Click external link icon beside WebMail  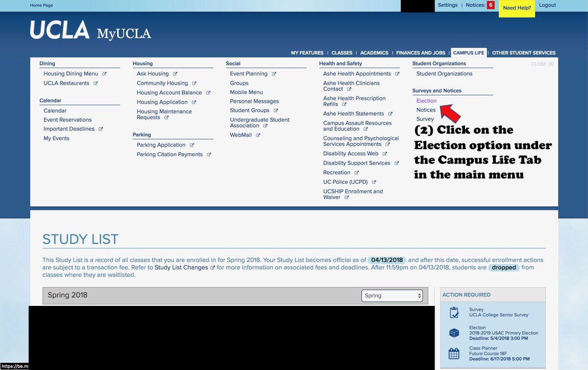pos(258,135)
